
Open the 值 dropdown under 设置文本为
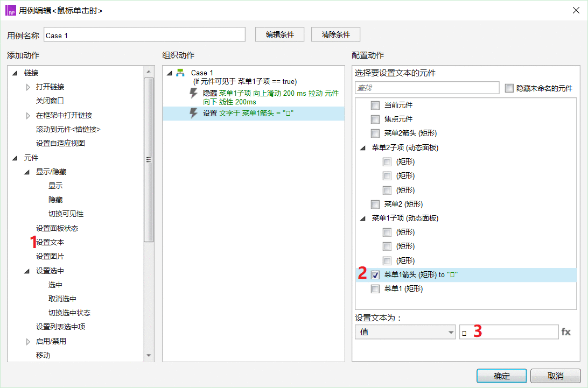coord(405,332)
